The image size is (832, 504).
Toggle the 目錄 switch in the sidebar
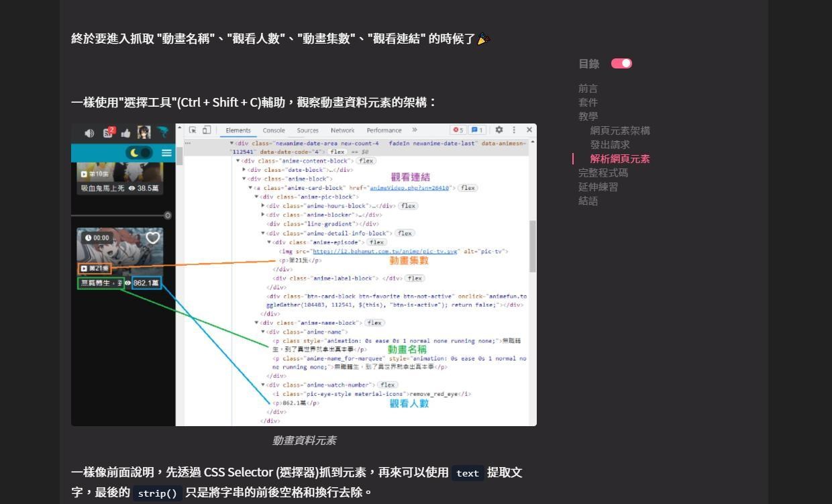pyautogui.click(x=621, y=63)
